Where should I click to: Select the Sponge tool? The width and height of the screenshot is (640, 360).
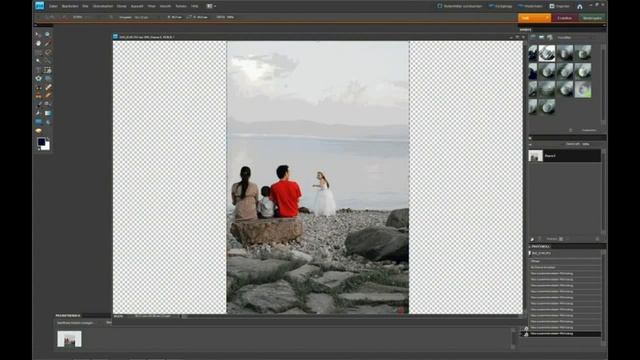38,131
